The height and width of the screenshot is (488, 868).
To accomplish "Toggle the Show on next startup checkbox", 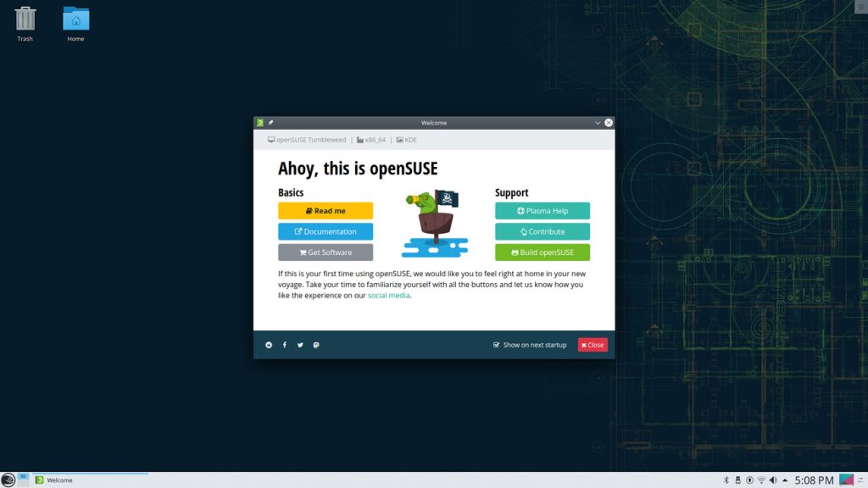I will (x=496, y=345).
